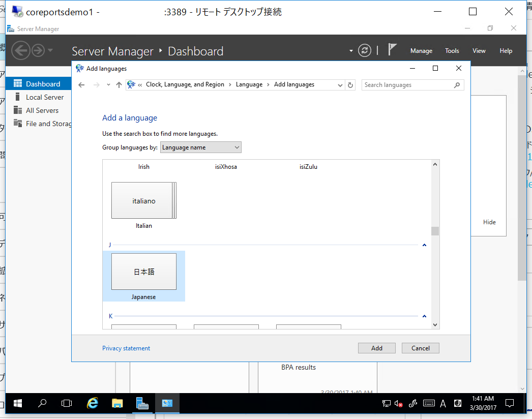Click the All Servers sidebar icon
This screenshot has height=419, width=532.
point(18,110)
